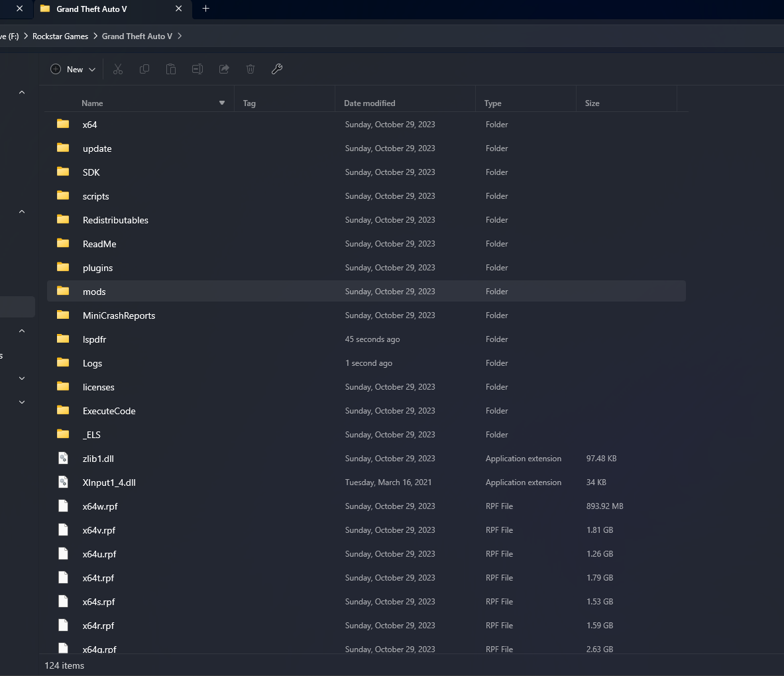The height and width of the screenshot is (676, 784).
Task: Click the 893.92 MB size value
Action: click(605, 506)
